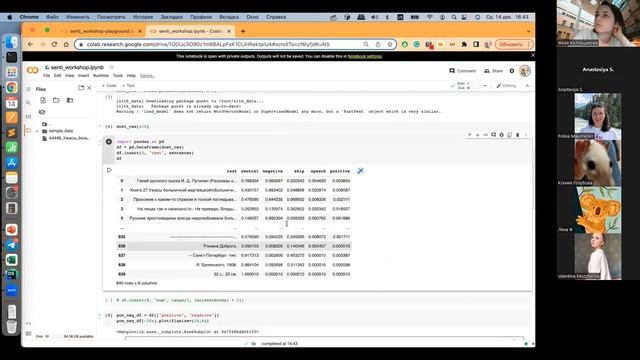
Task: Open cell settings gear in toolbar
Action: pyautogui.click(x=502, y=135)
